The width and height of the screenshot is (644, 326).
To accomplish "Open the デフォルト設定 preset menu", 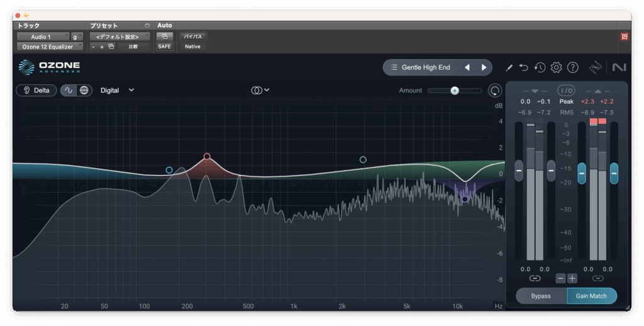I will [x=119, y=37].
